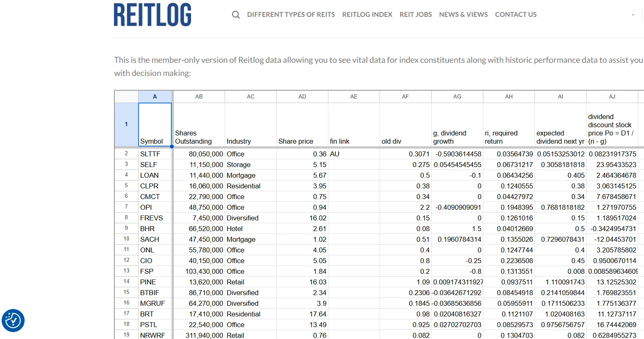Select the BHR symbol cell
This screenshot has width=644, height=339.
pyautogui.click(x=155, y=229)
